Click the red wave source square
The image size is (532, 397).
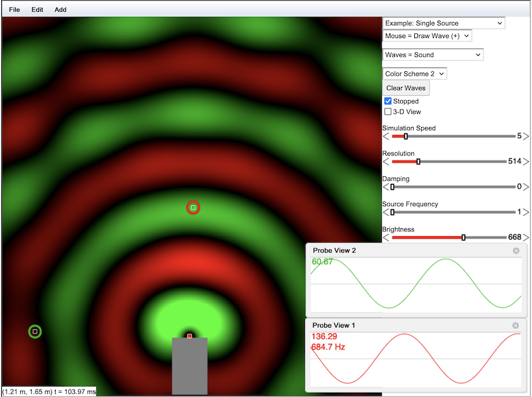190,336
